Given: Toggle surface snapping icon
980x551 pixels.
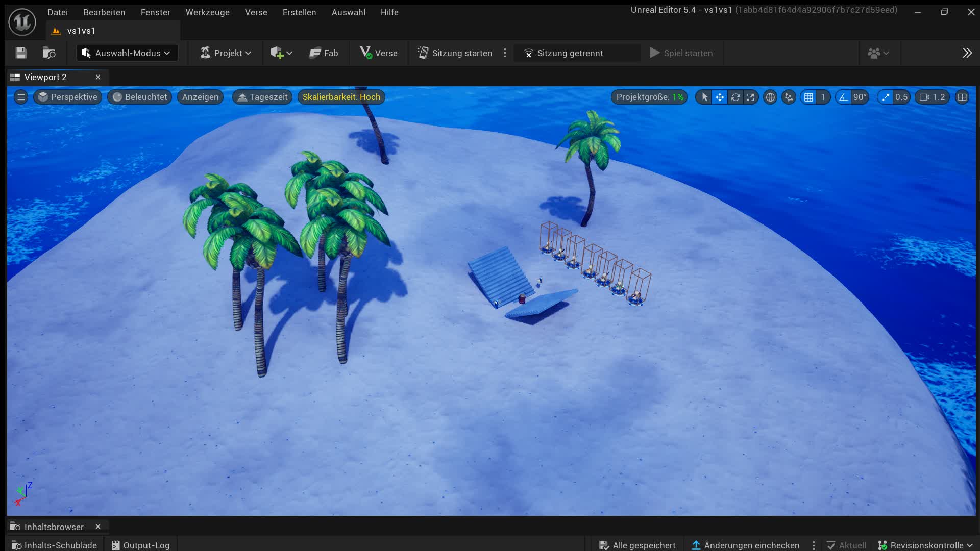Looking at the screenshot, I should (789, 97).
